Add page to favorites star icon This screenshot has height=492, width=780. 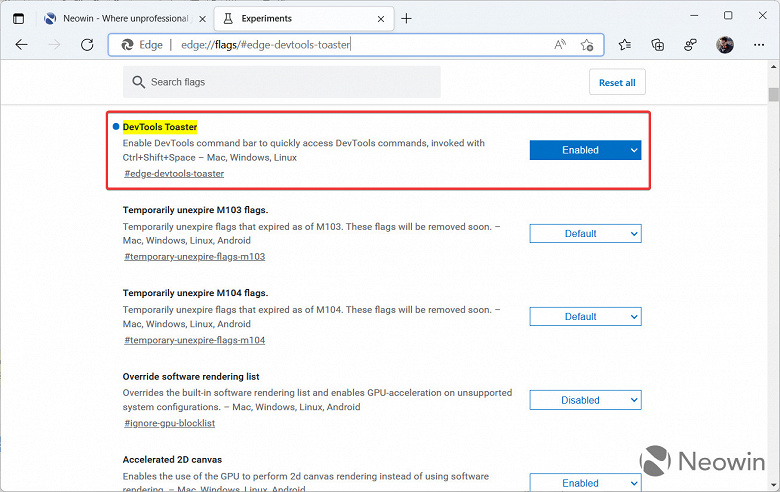[587, 45]
